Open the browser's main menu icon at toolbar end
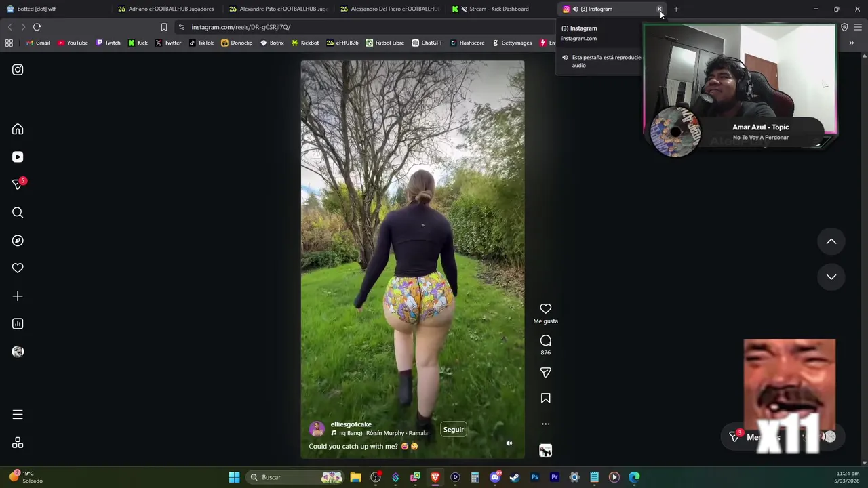Image resolution: width=868 pixels, height=488 pixels. [x=858, y=27]
